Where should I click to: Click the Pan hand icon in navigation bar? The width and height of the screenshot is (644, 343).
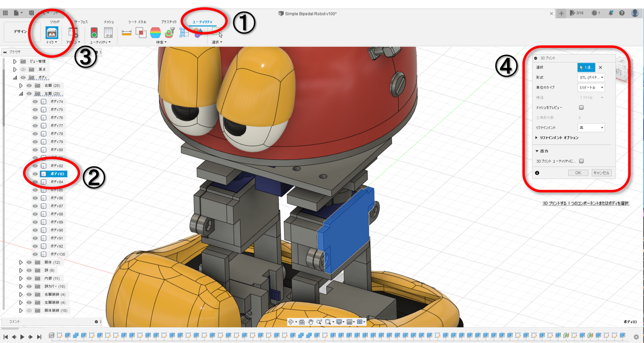310,322
